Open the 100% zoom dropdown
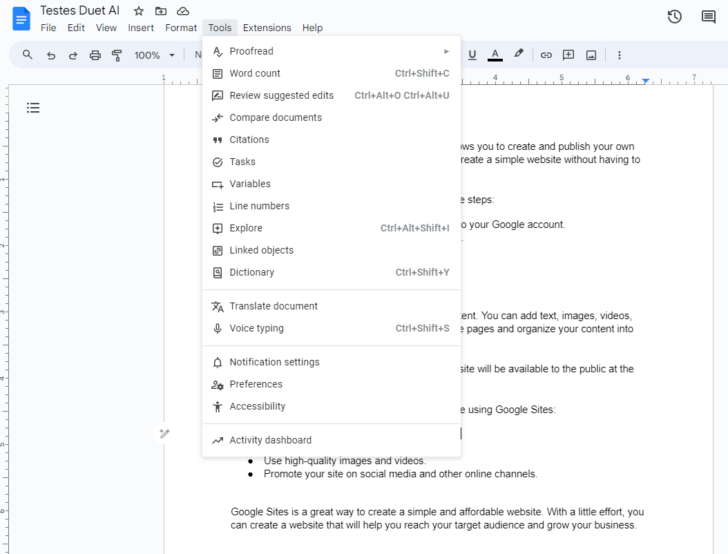 click(155, 55)
